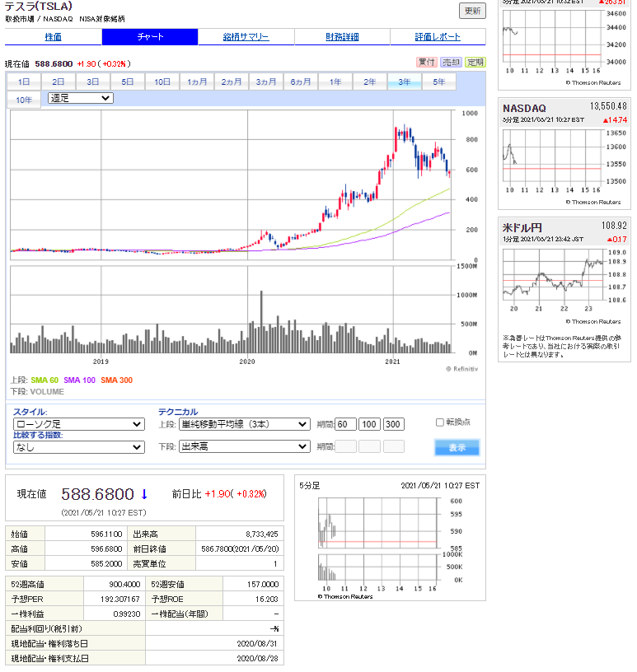Select the 10日 chart range

click(162, 82)
